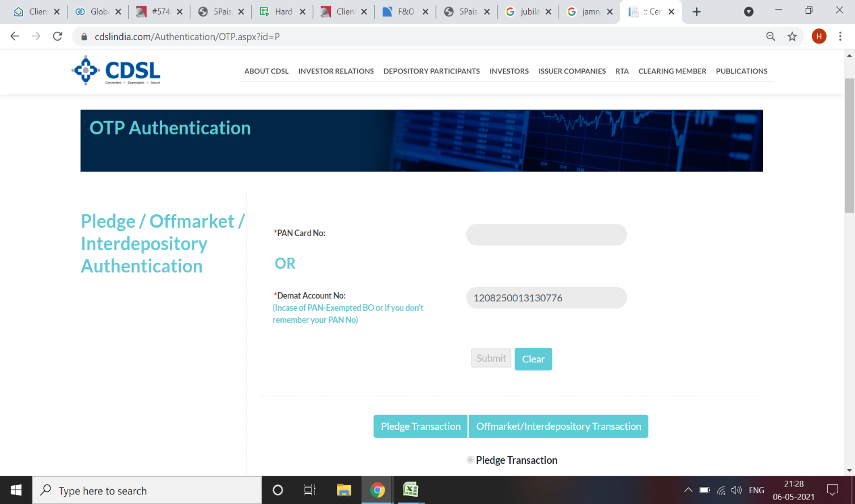Open CLEARING MEMBER menu
Viewport: 855px width, 504px height.
click(672, 71)
